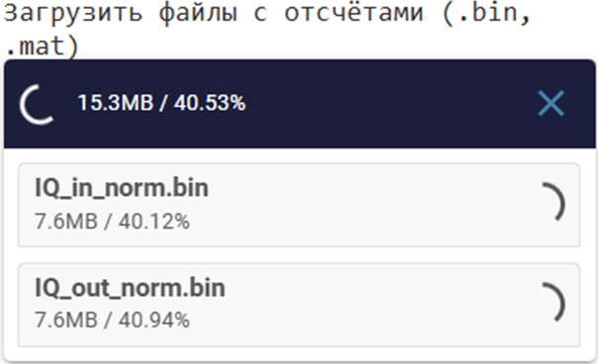This screenshot has width=598, height=364.
Task: Click the 40.94% value under IQ_out_norm.bin
Action: pyautogui.click(x=154, y=319)
